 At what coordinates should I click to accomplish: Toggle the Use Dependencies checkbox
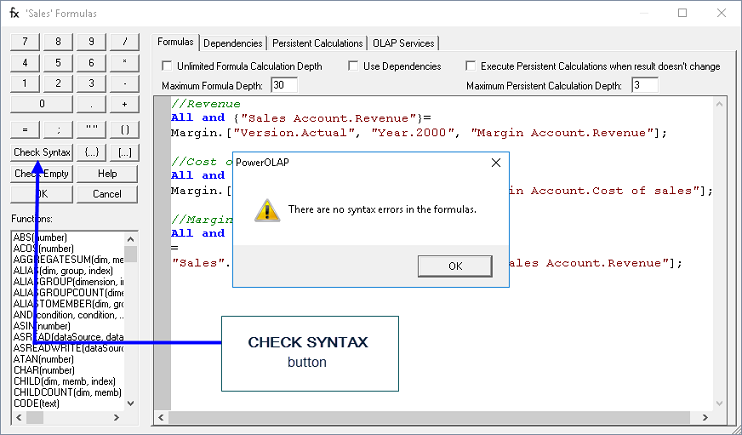[354, 67]
